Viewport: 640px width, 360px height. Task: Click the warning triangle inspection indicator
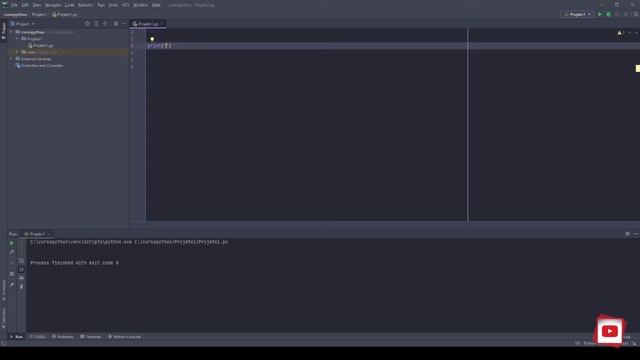point(620,33)
